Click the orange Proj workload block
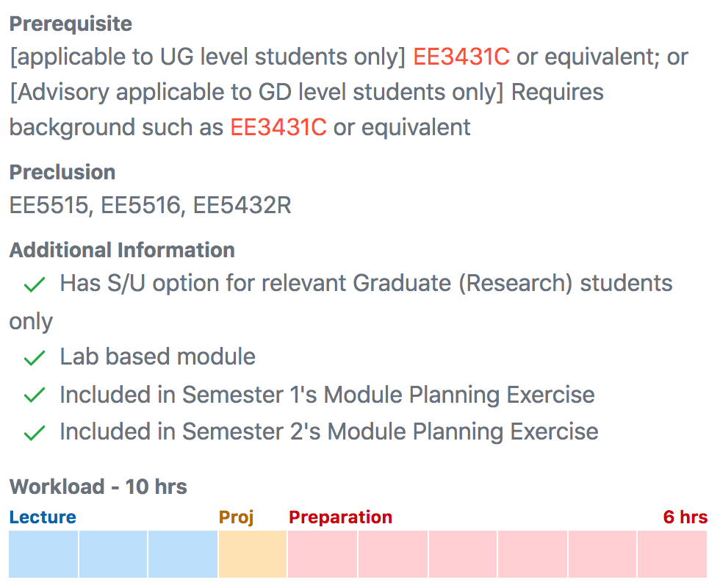 tap(252, 553)
